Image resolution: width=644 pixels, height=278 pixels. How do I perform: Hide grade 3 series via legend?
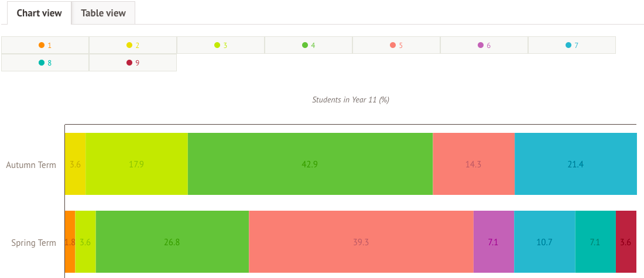coord(221,45)
